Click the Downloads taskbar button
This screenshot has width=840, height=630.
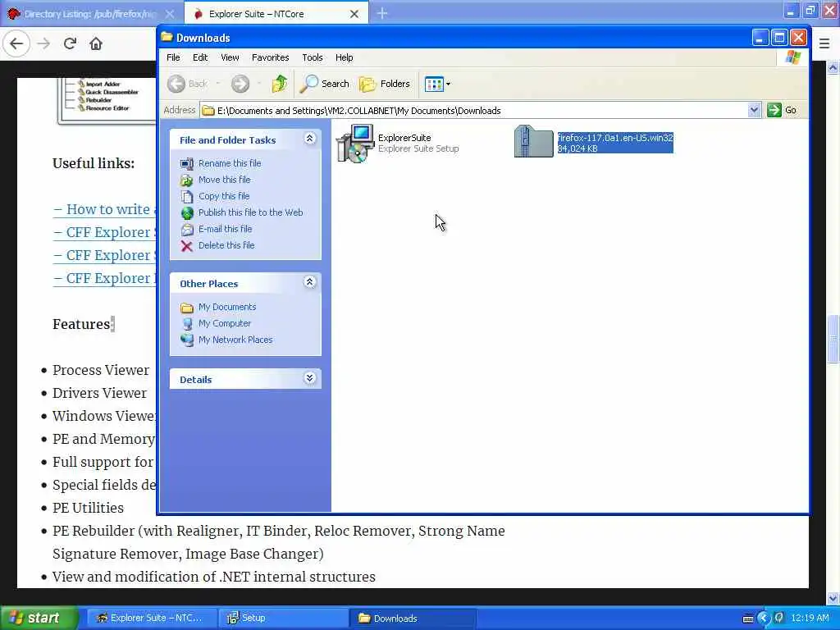point(413,618)
